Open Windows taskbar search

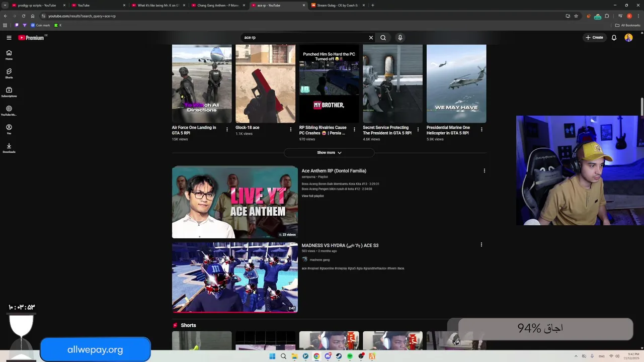click(283, 356)
